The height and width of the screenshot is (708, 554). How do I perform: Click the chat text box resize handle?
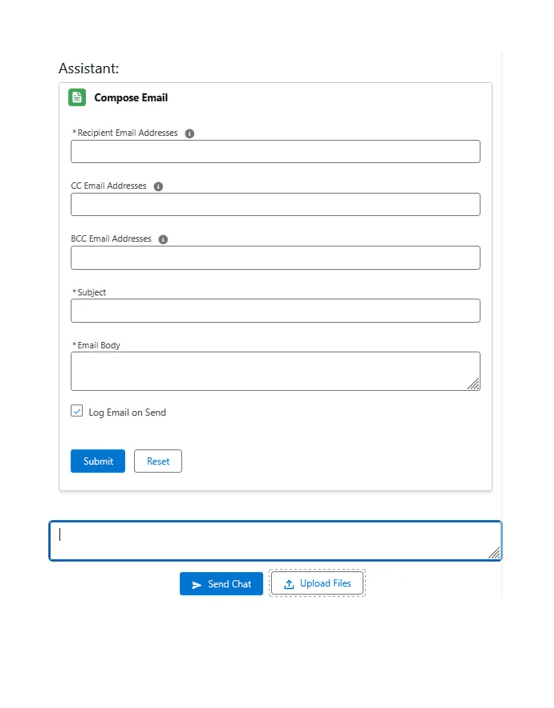point(494,553)
